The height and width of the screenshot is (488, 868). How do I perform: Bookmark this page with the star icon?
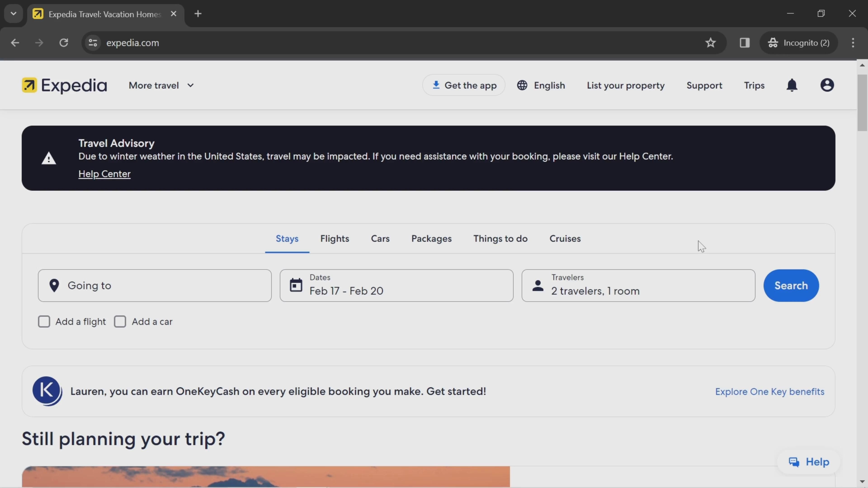click(x=710, y=43)
